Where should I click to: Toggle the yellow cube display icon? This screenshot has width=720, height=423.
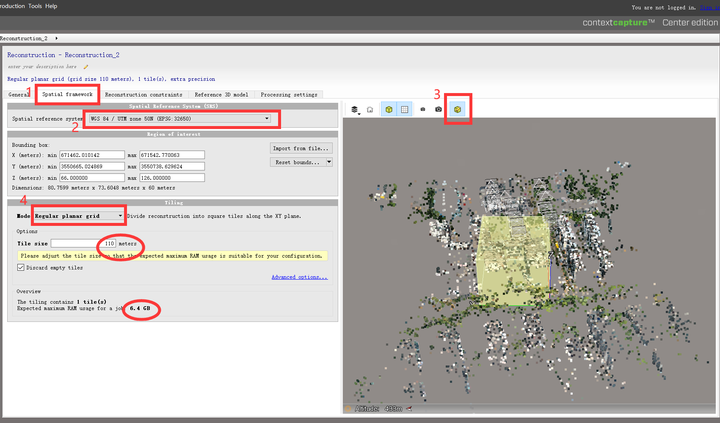388,109
